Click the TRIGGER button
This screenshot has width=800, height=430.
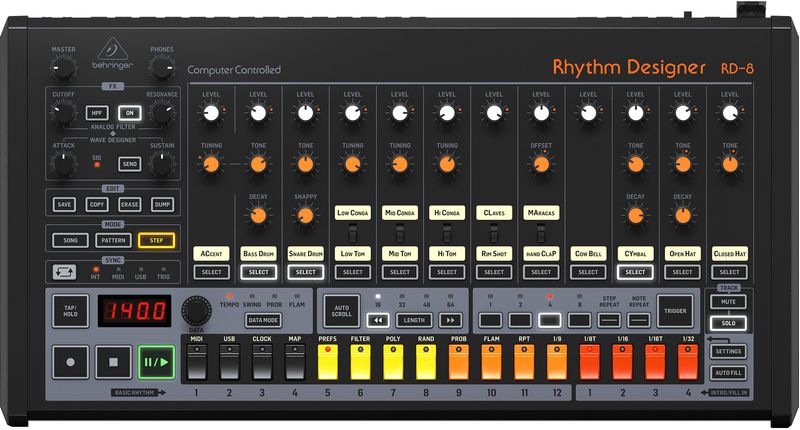pos(675,311)
